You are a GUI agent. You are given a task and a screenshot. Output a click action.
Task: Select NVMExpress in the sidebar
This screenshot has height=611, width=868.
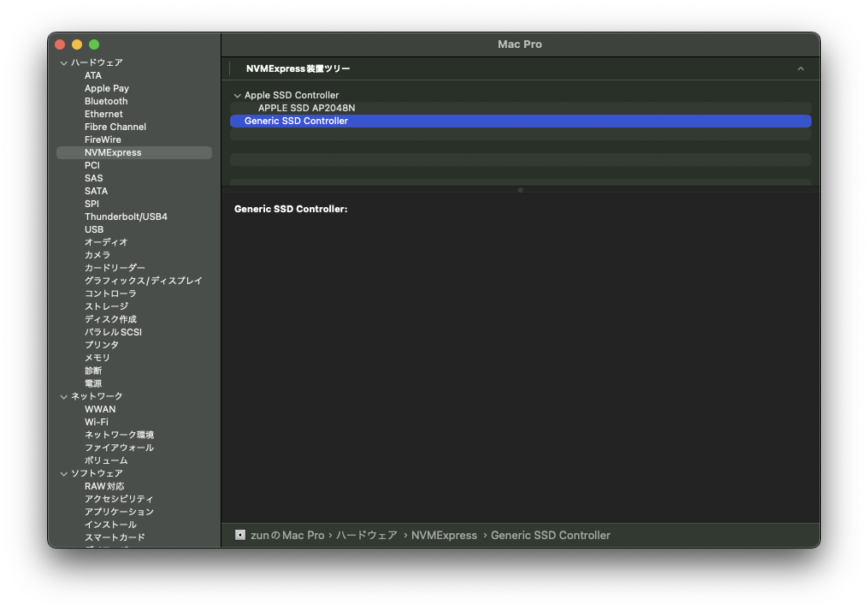[x=134, y=152]
